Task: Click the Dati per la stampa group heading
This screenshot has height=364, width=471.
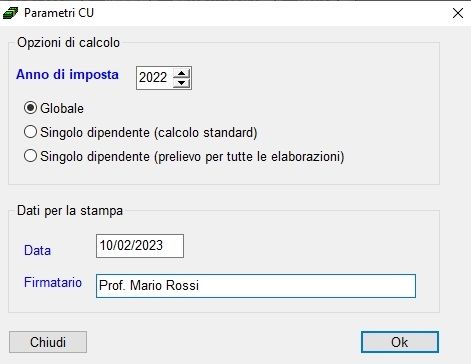Action: 70,211
